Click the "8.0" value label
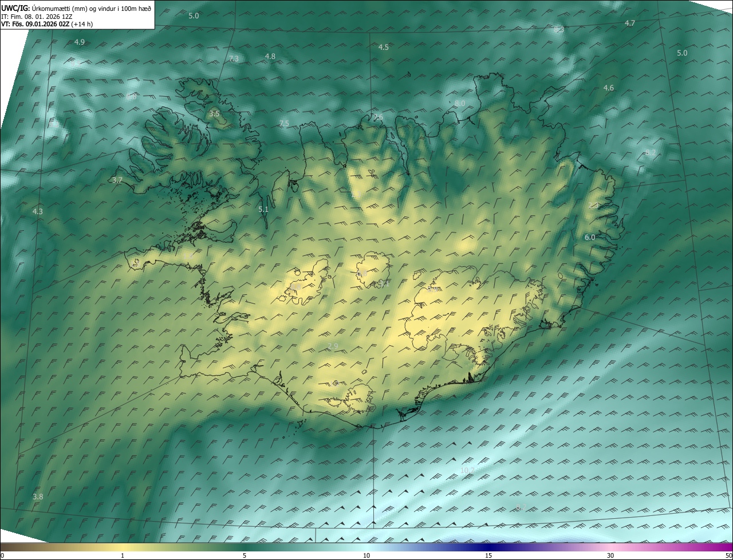Viewport: 733px width, 560px height. tap(460, 103)
